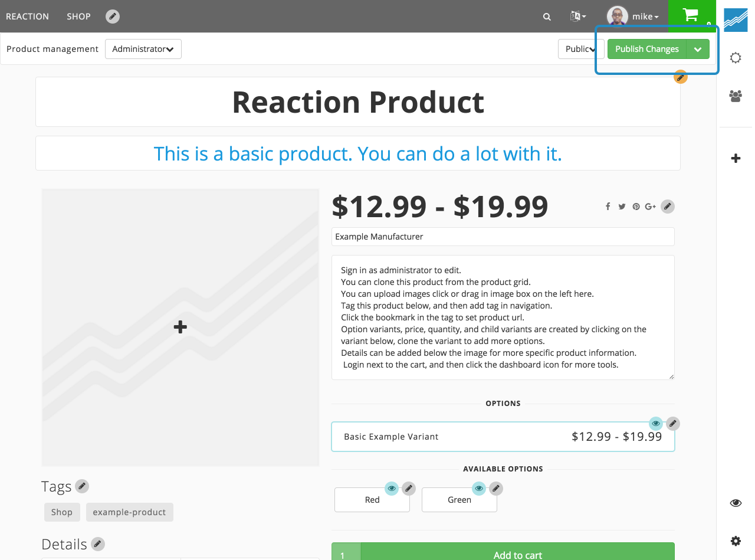Image resolution: width=755 pixels, height=560 pixels.
Task: Click the Add to cart button
Action: pyautogui.click(x=517, y=554)
